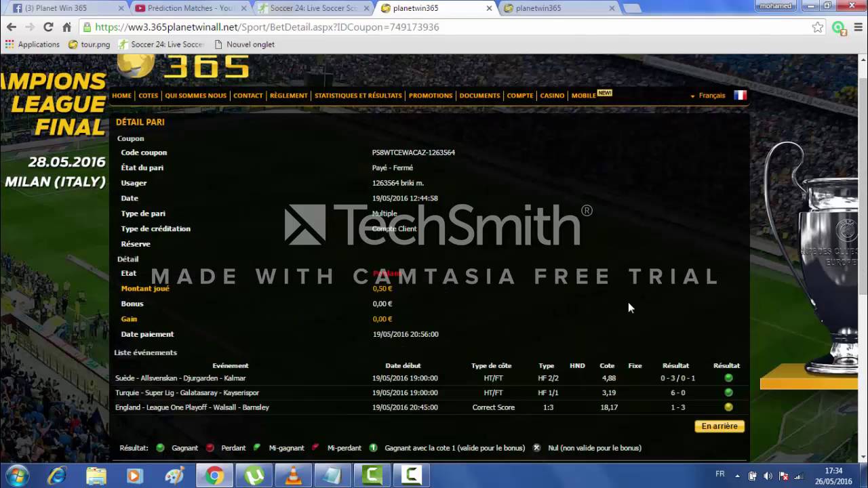Open the QUI SOMMES NOUS menu item
This screenshot has height=488, width=868.
pos(196,96)
